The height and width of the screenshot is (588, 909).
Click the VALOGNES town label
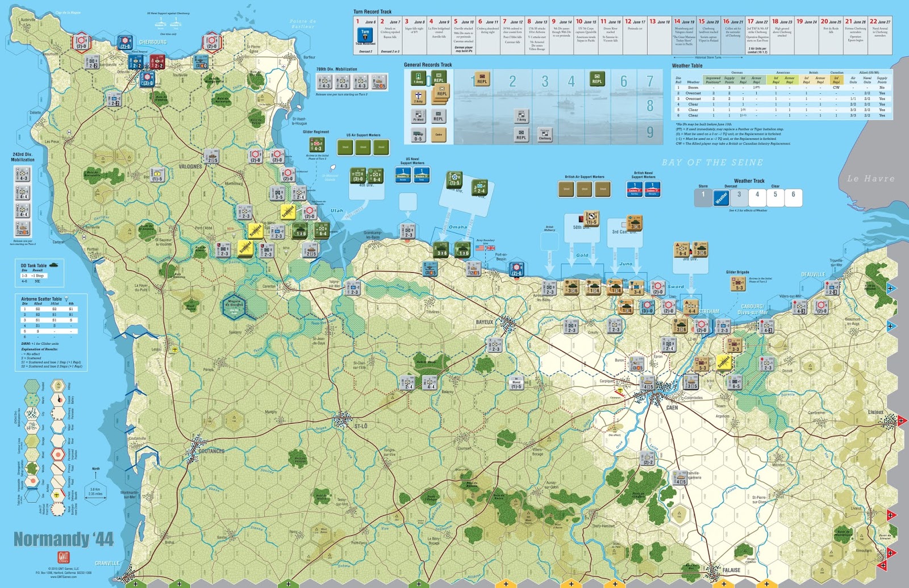[190, 167]
